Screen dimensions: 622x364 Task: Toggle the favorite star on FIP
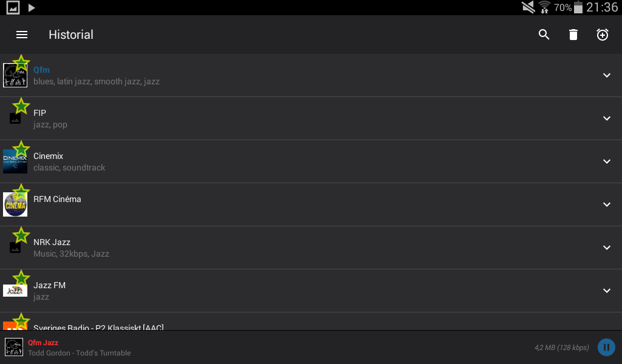point(21,104)
